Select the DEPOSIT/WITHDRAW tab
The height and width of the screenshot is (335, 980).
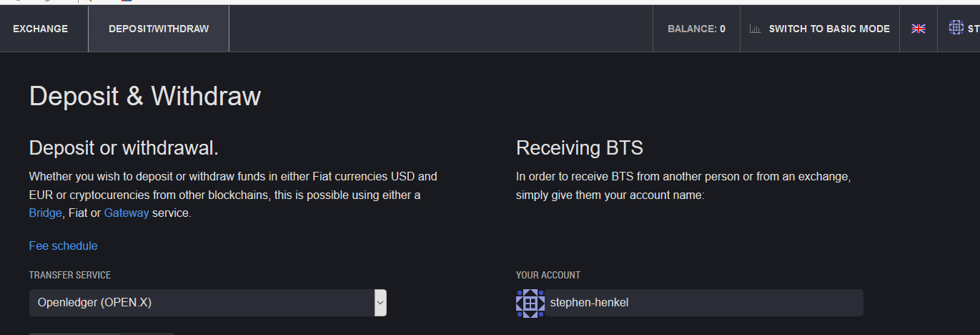tap(159, 29)
